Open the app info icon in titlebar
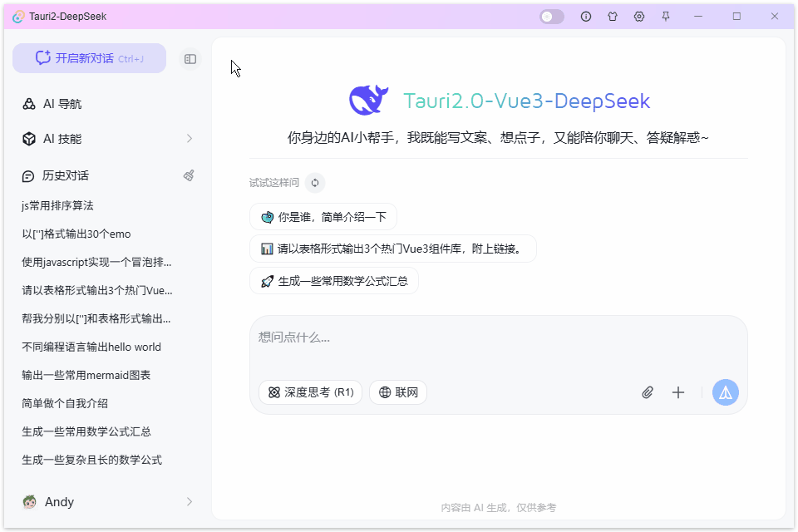 tap(586, 16)
